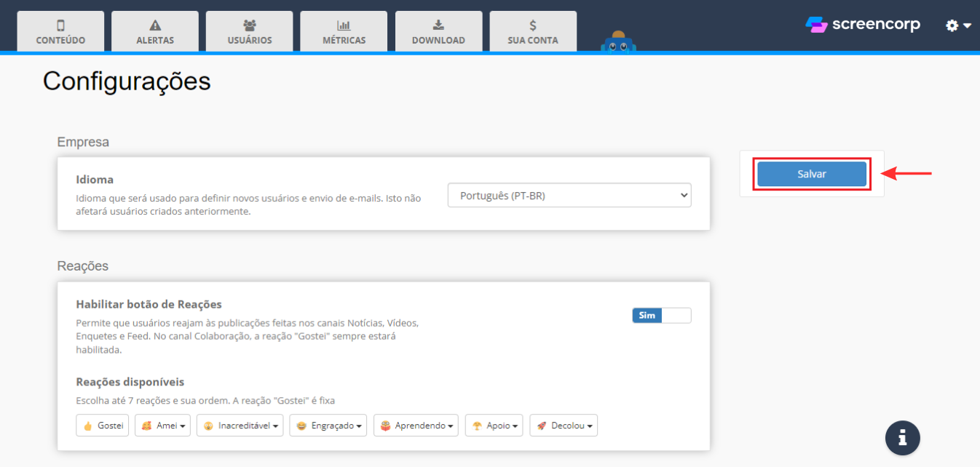The height and width of the screenshot is (467, 980).
Task: Click the round info button
Action: (902, 438)
